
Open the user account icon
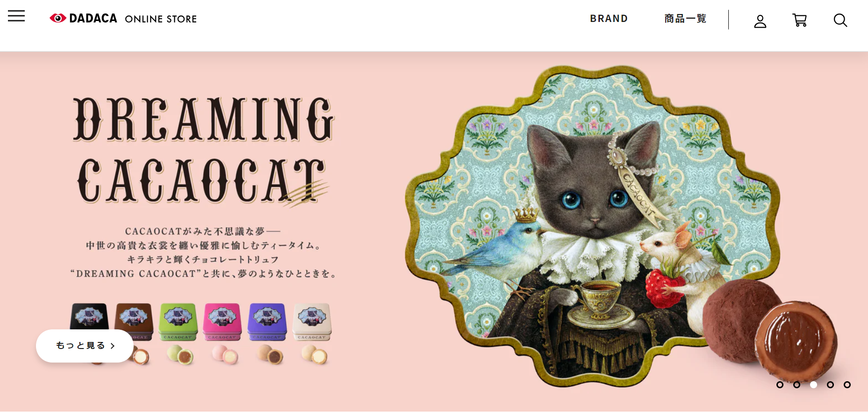pyautogui.click(x=760, y=21)
